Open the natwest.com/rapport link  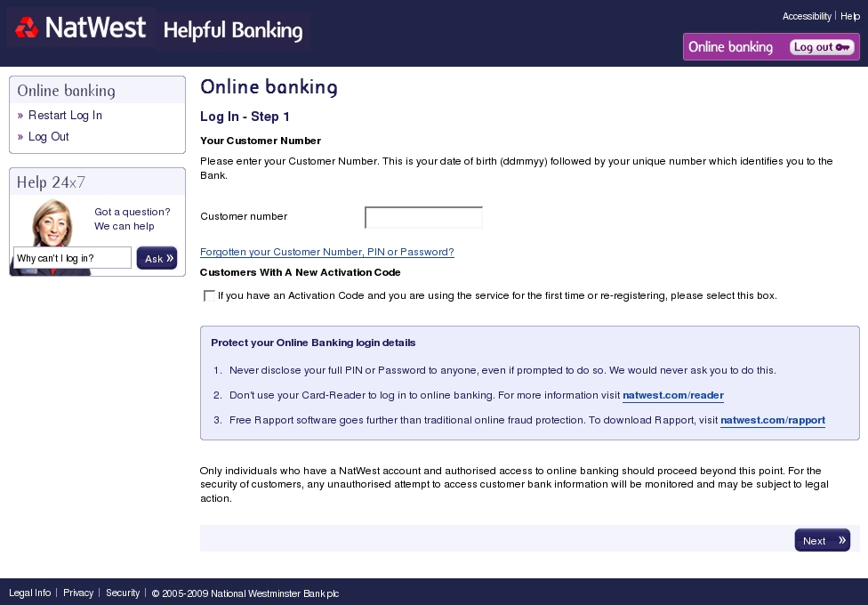click(773, 420)
